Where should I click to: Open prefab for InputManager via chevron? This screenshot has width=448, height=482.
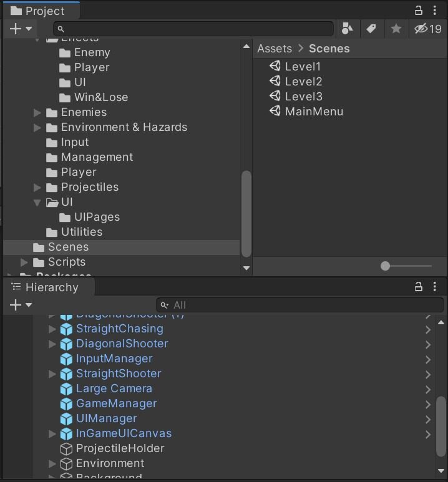[x=428, y=359]
